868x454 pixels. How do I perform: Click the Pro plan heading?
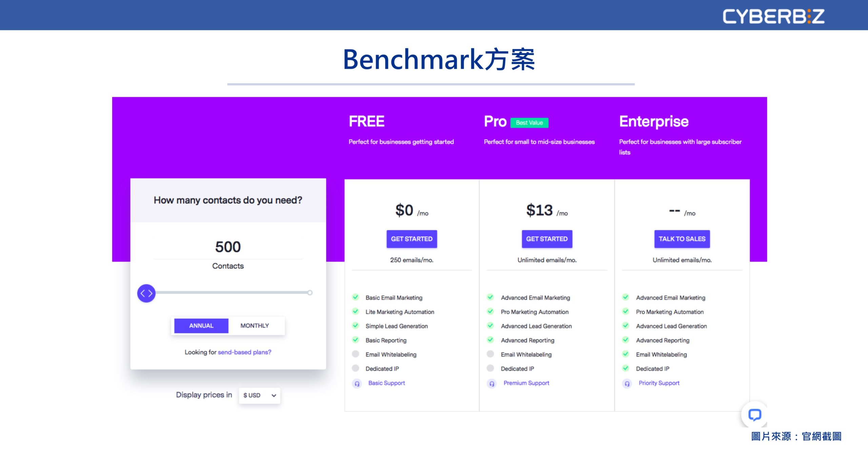pos(495,121)
